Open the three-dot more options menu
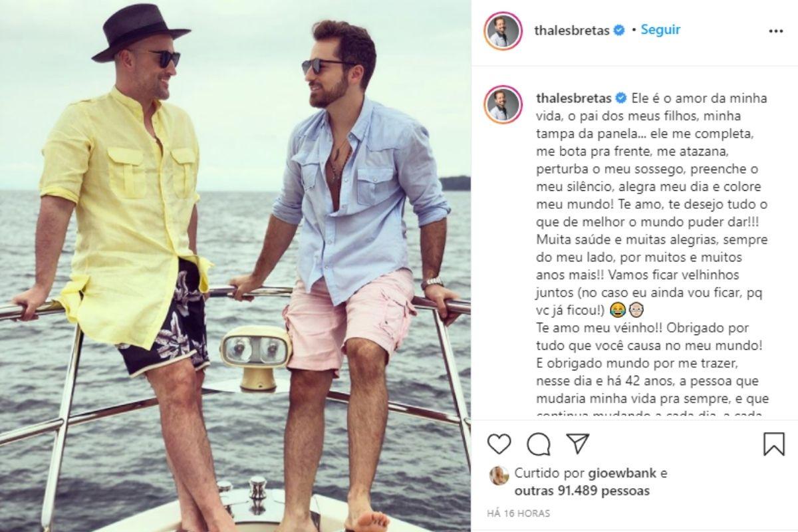The image size is (798, 532). click(775, 31)
